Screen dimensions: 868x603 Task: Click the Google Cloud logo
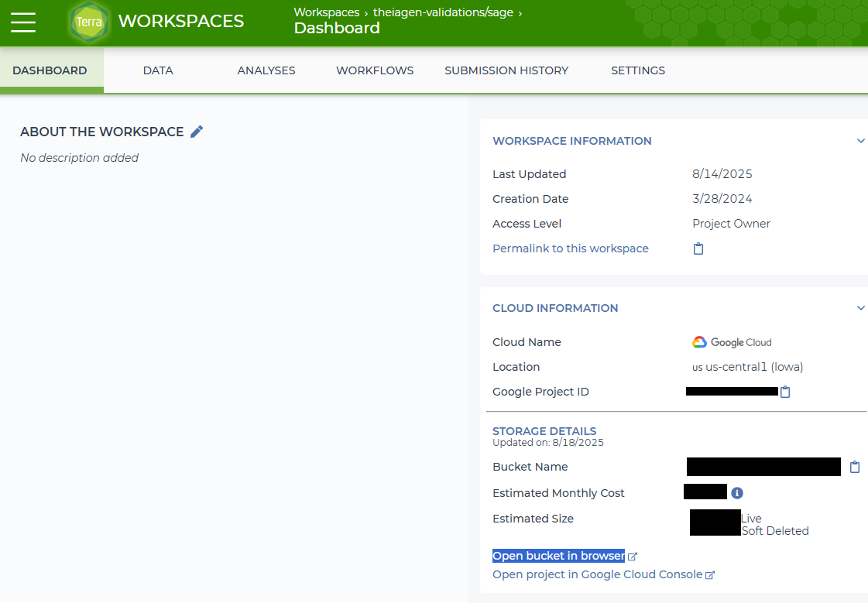pyautogui.click(x=732, y=342)
